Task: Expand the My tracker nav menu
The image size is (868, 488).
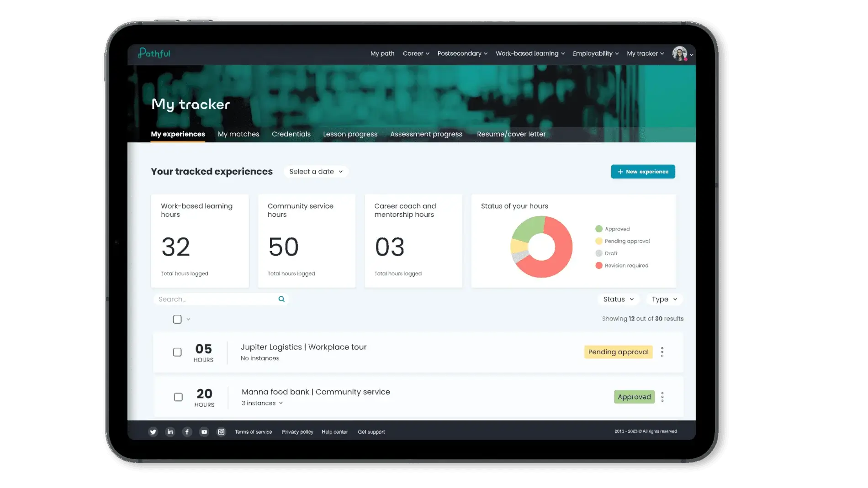Action: coord(645,53)
